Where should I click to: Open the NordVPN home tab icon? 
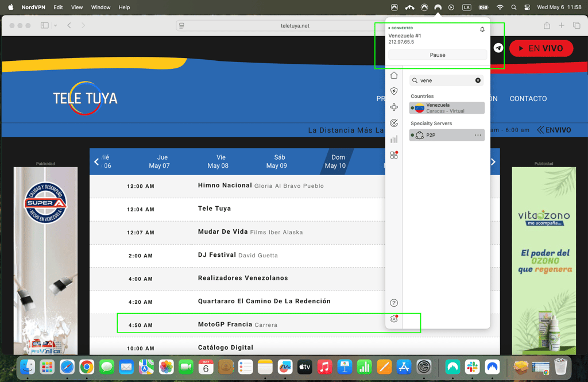click(394, 75)
